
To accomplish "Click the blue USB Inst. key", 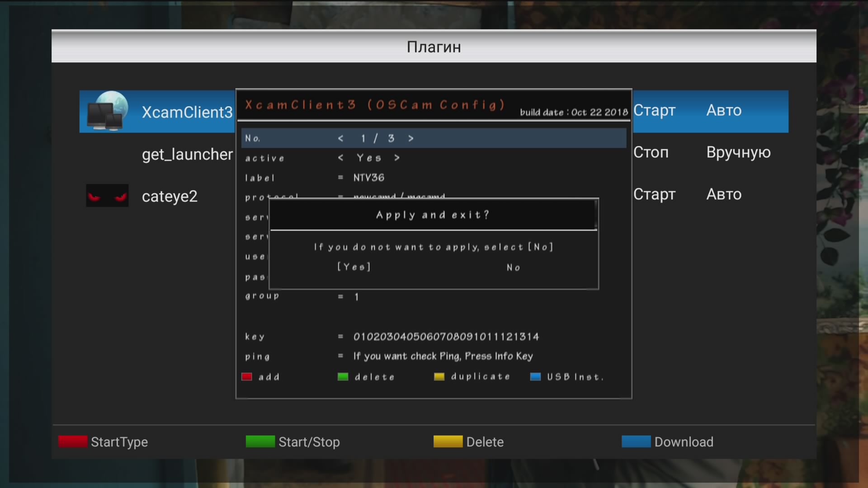I will pos(536,377).
